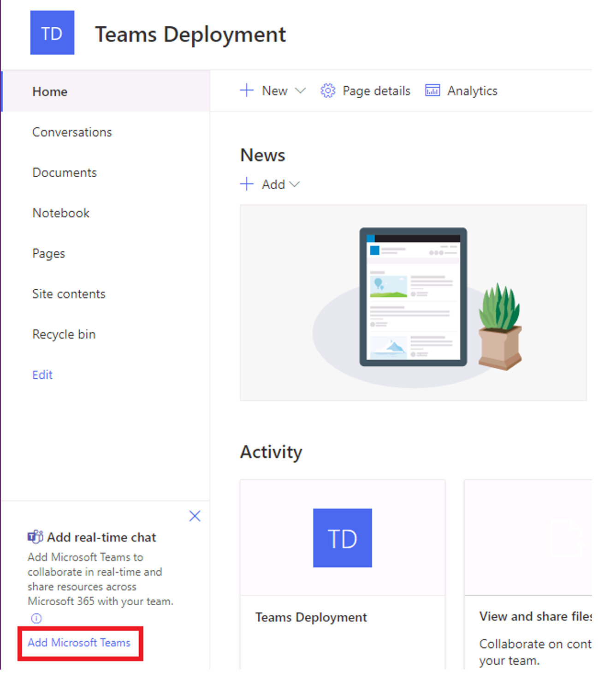Screen dimensions: 616x680
Task: Expand the Add dropdown chevron under News
Action: tap(294, 185)
